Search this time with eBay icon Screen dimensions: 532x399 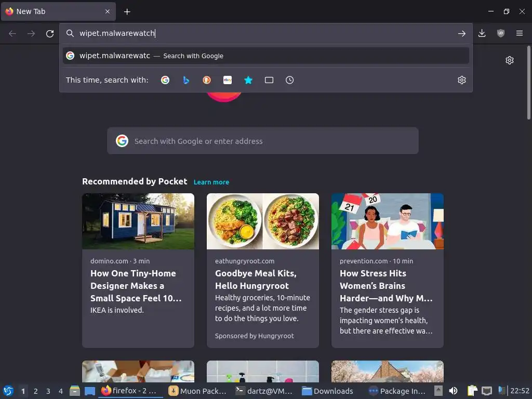(228, 80)
